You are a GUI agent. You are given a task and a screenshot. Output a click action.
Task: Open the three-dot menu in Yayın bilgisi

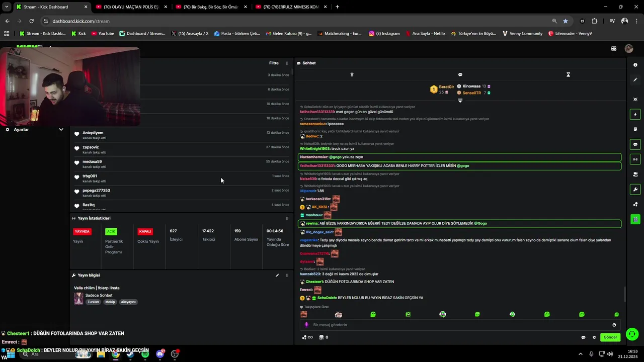pos(287,276)
